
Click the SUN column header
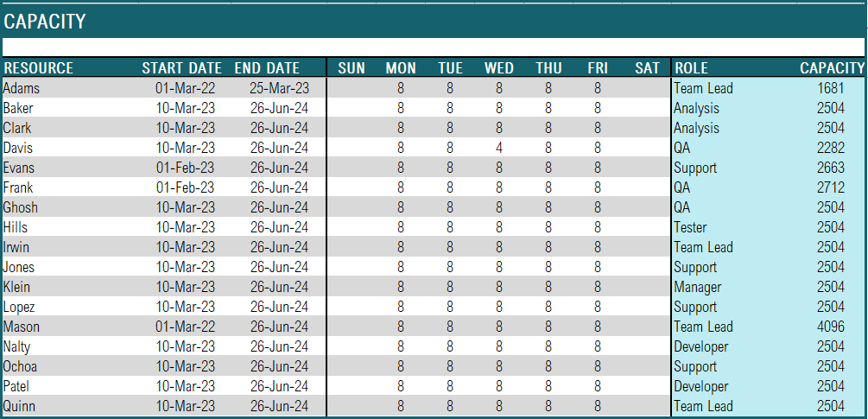(352, 68)
